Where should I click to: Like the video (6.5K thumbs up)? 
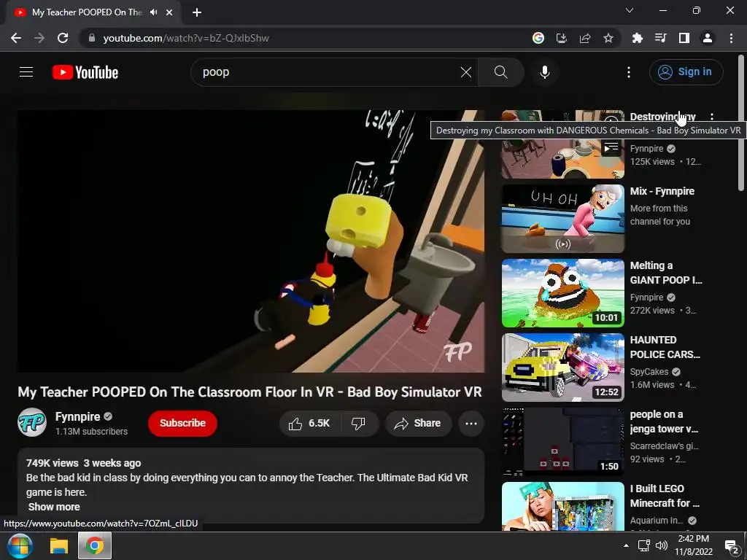[x=309, y=424]
